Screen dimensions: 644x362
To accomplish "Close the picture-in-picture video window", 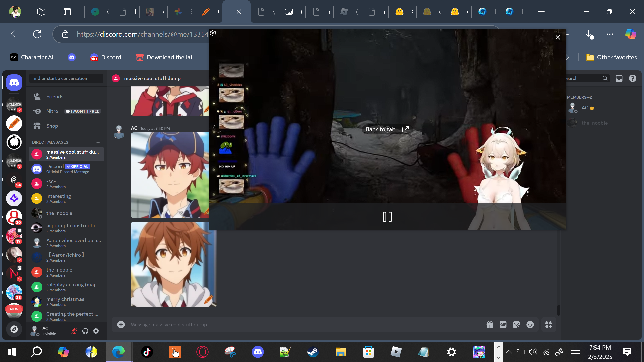I will click(558, 37).
